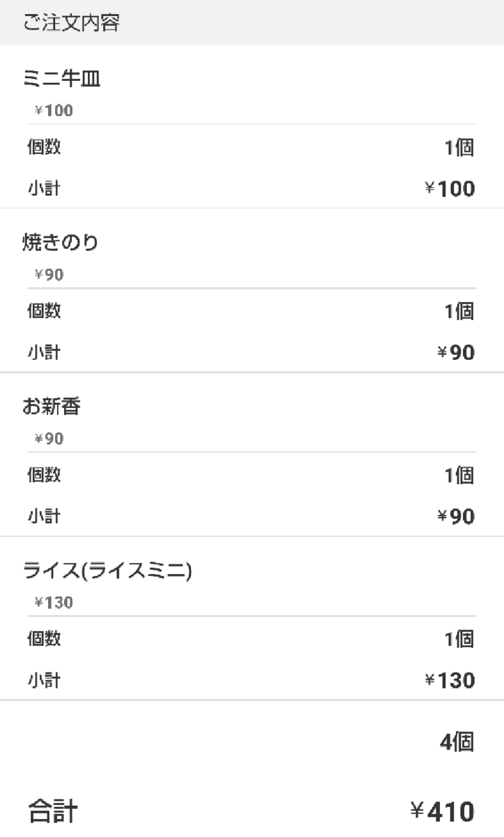Viewport: 504px width, 837px height.
Task: Click the ¥410 grand total amount
Action: [x=441, y=812]
